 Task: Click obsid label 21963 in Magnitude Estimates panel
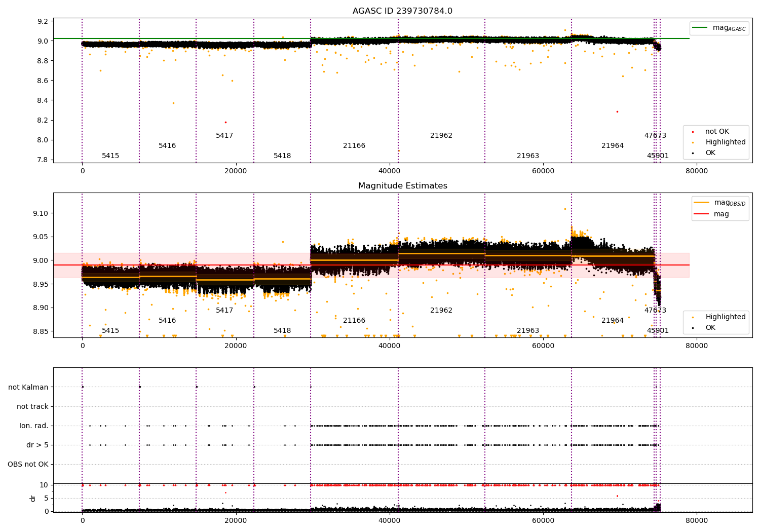[x=528, y=331]
